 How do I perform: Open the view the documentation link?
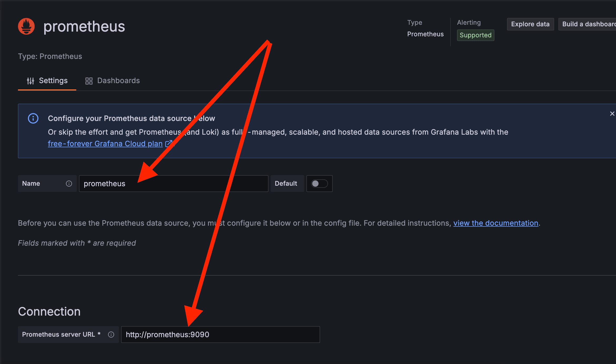496,223
